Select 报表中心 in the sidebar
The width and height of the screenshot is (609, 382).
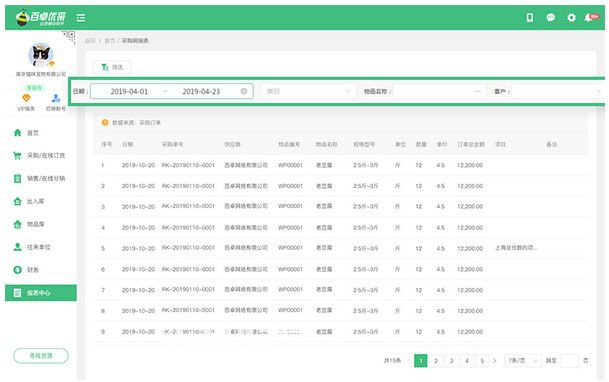point(41,293)
